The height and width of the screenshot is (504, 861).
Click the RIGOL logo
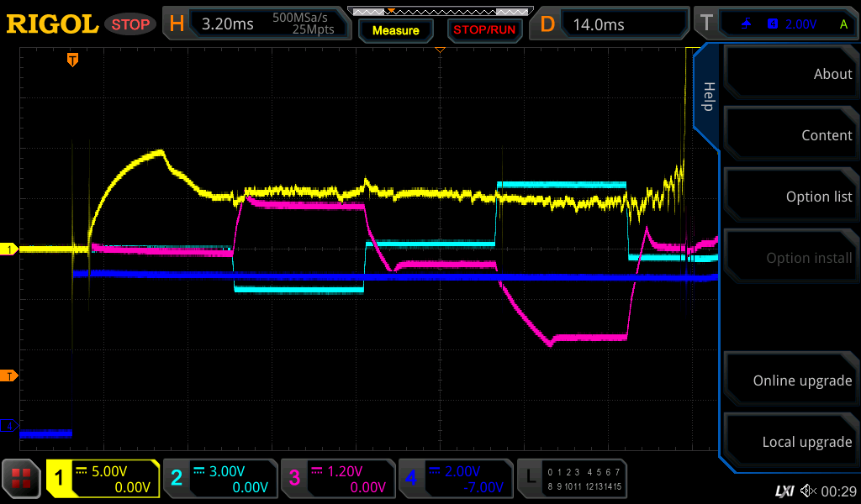[x=52, y=24]
